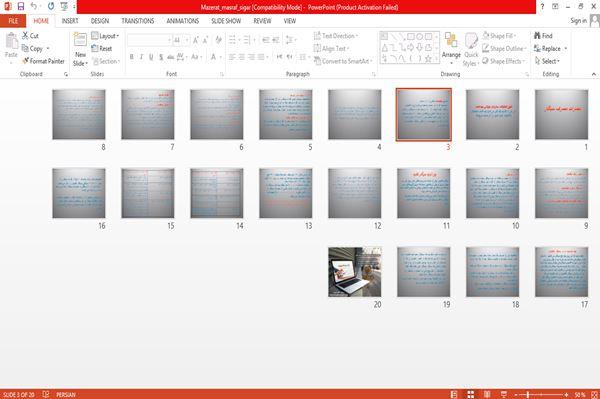
Task: Select the right arrow shape in gallery
Action: (x=411, y=47)
